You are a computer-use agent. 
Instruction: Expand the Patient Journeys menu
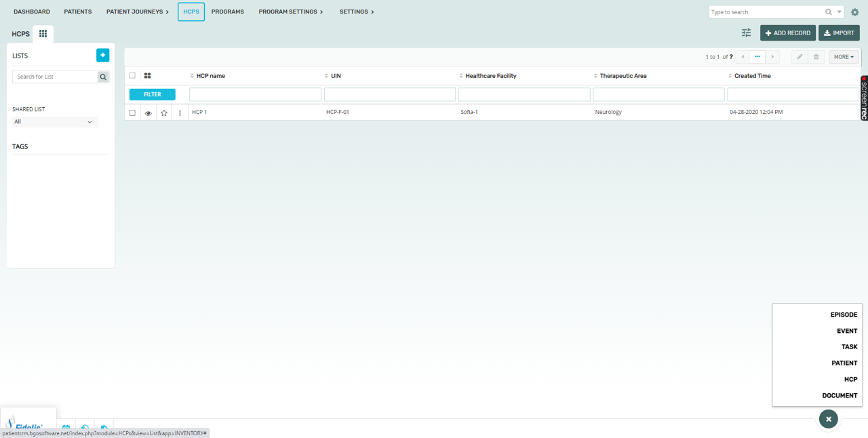(x=138, y=12)
